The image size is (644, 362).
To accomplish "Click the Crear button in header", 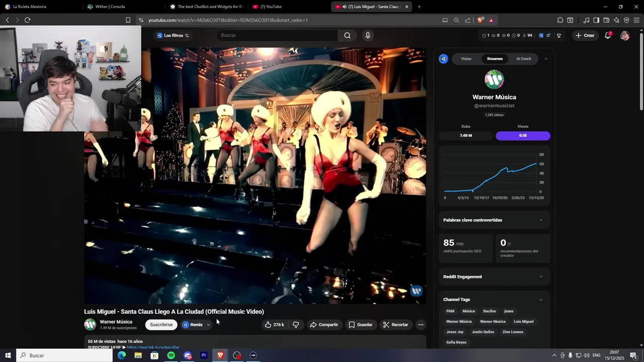I will (585, 36).
